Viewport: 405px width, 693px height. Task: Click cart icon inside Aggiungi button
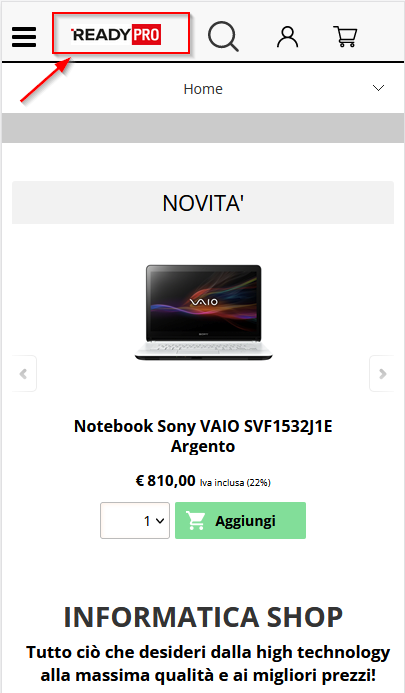tap(195, 521)
